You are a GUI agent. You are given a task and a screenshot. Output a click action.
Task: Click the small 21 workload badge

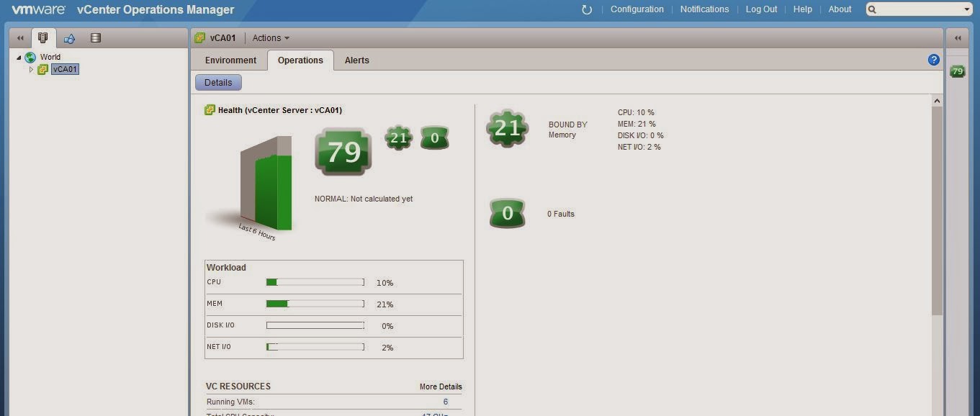coord(398,137)
